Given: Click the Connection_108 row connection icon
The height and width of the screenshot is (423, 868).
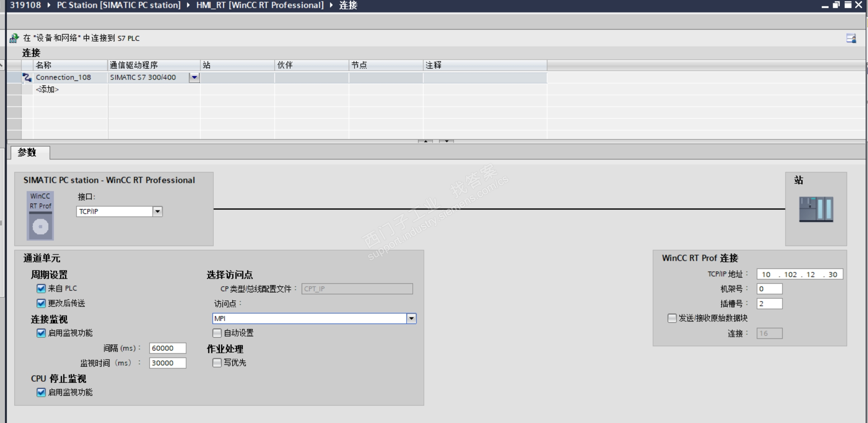Looking at the screenshot, I should (27, 78).
